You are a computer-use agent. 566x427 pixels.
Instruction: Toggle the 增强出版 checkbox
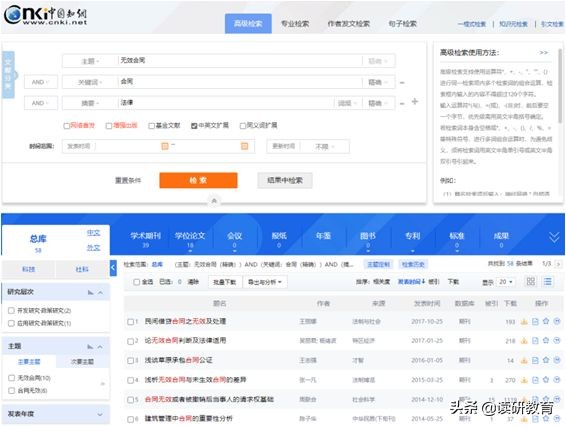click(x=109, y=126)
